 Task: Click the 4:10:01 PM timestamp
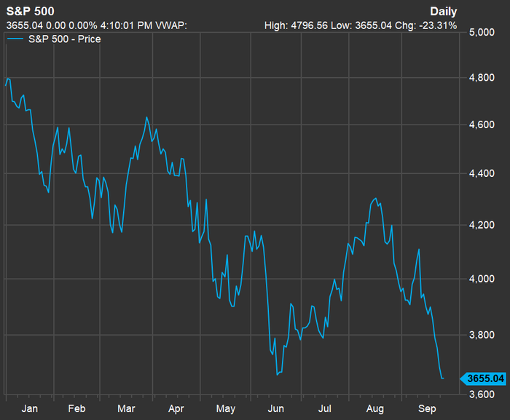126,25
